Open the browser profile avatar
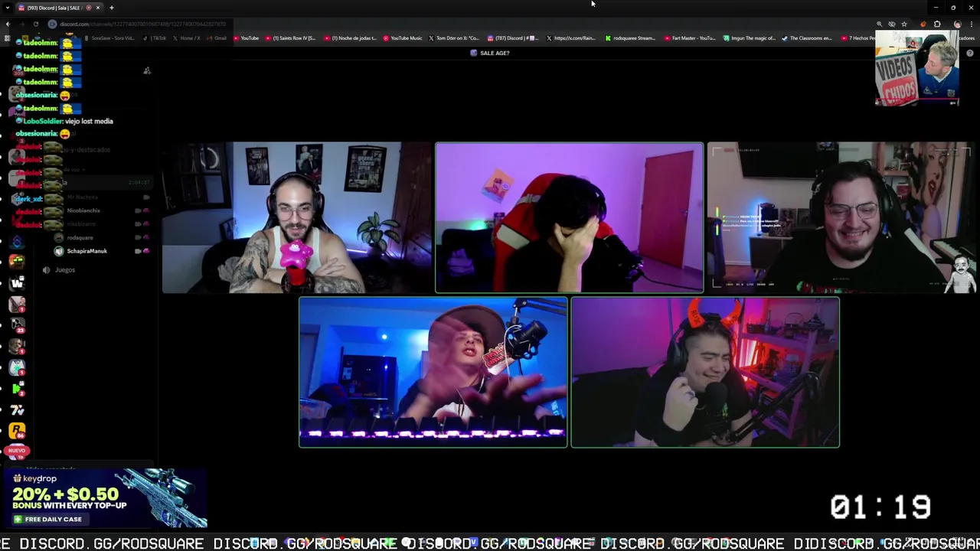 957,24
